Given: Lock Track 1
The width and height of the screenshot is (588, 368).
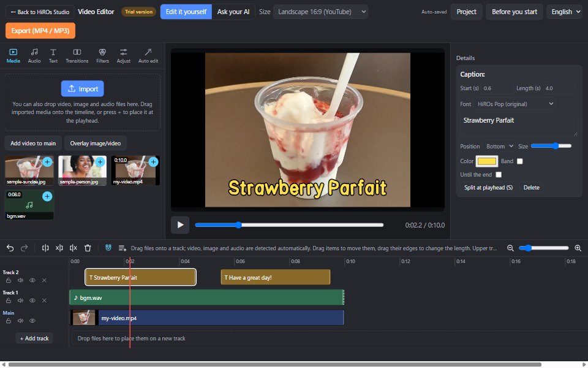Looking at the screenshot, I should point(8,301).
